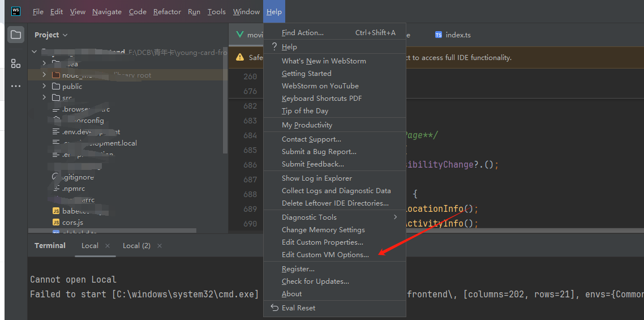The width and height of the screenshot is (644, 320).
Task: Expand the src folder chevron
Action: [44, 97]
